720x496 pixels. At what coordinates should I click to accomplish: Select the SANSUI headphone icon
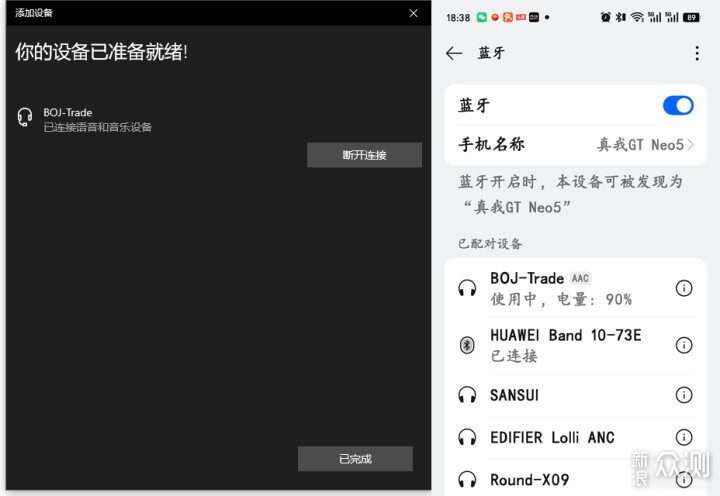point(467,395)
